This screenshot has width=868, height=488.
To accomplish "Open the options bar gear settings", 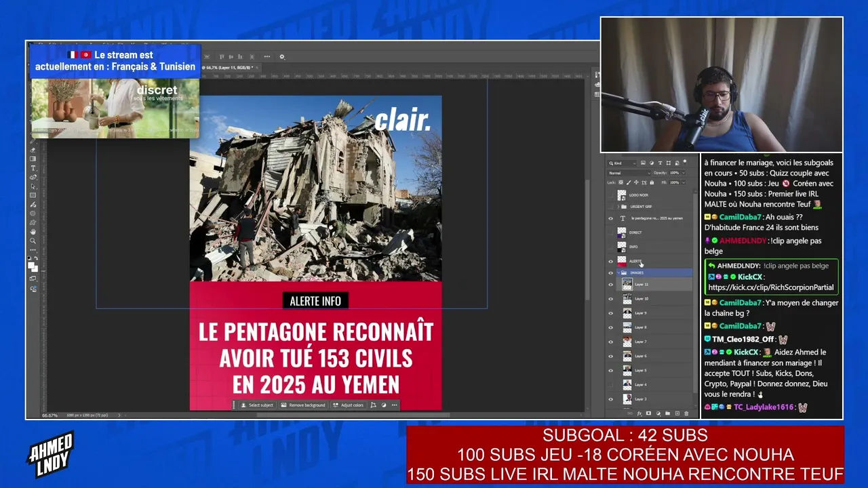I will click(x=282, y=56).
